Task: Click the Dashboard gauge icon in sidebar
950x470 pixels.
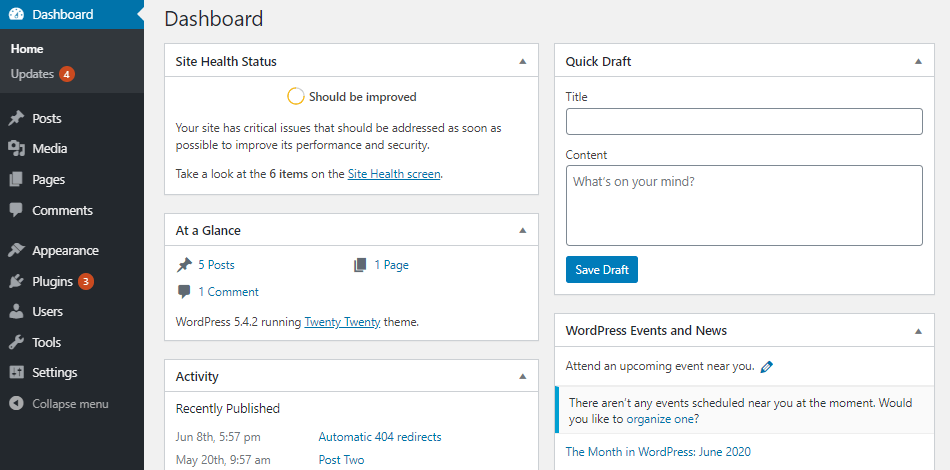Action: coord(16,15)
